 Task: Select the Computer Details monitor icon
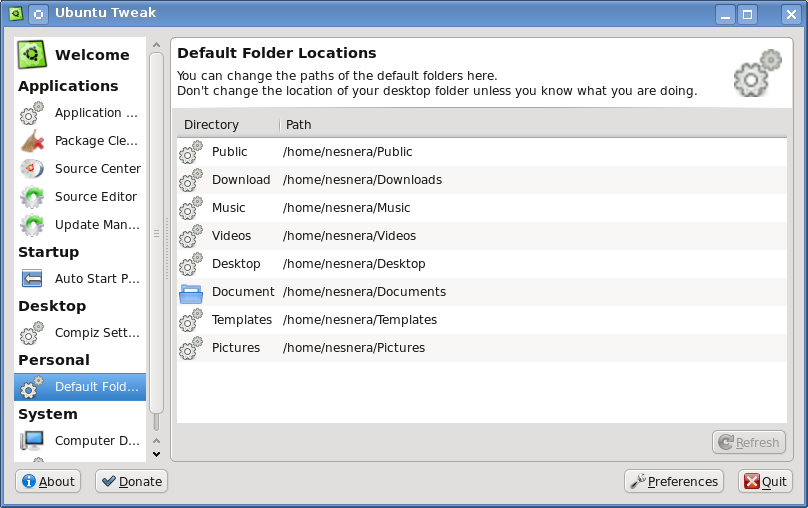32,441
